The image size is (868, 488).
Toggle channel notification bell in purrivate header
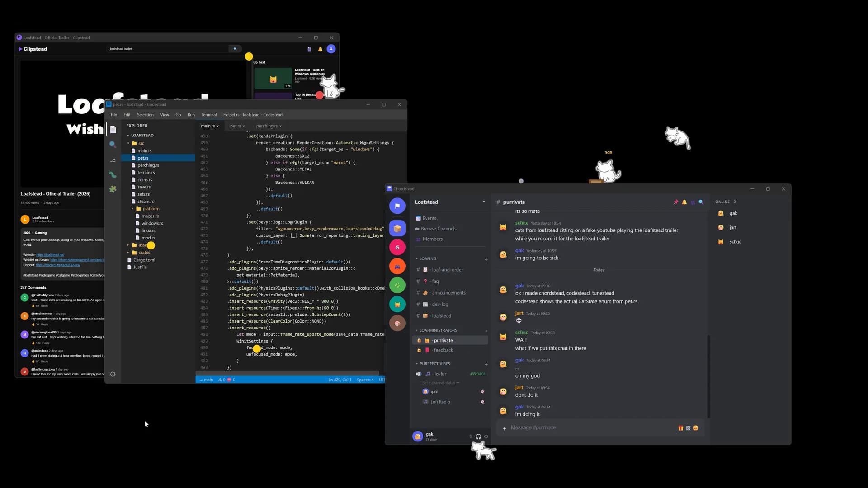coord(684,202)
